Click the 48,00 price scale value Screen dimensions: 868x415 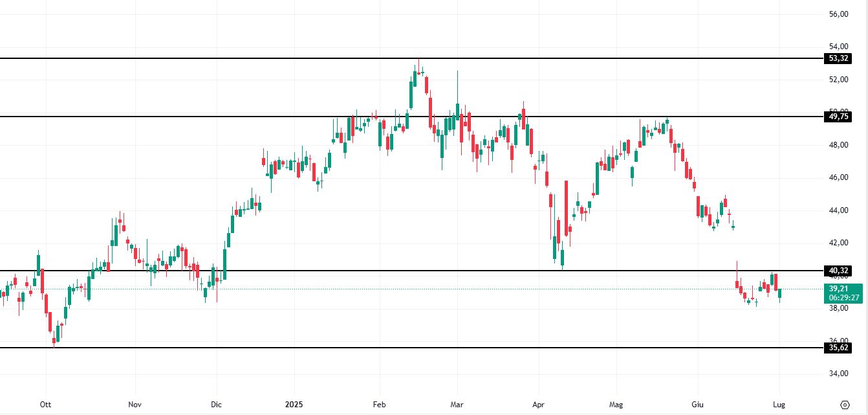(839, 145)
